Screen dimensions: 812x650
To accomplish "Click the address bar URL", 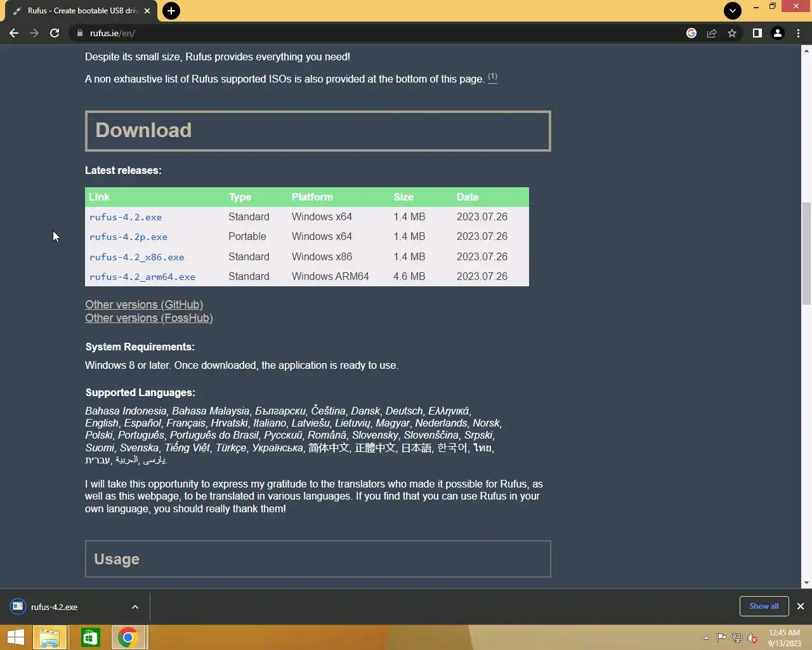I will click(x=112, y=33).
